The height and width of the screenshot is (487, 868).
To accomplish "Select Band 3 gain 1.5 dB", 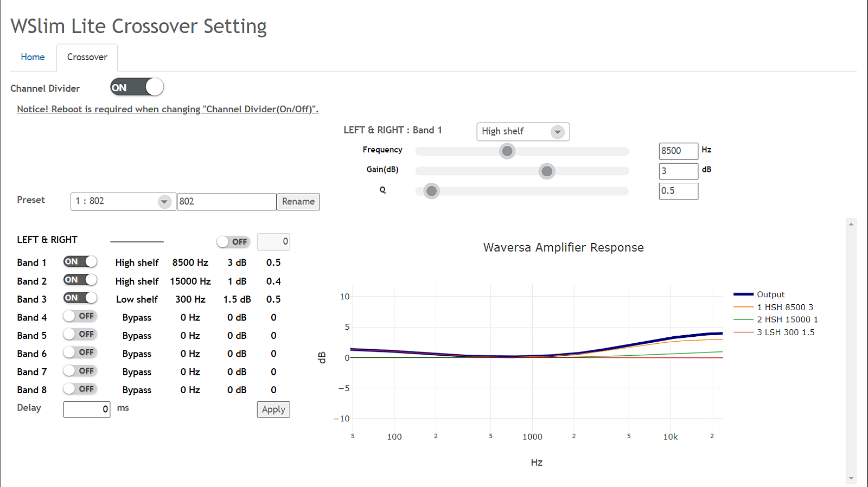I will (237, 299).
